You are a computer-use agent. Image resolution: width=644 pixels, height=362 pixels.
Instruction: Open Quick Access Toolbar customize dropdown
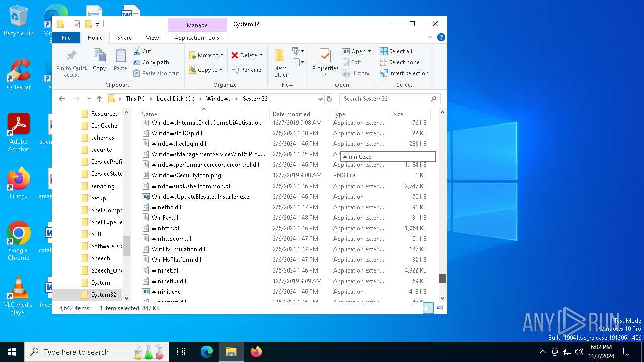coord(98,24)
